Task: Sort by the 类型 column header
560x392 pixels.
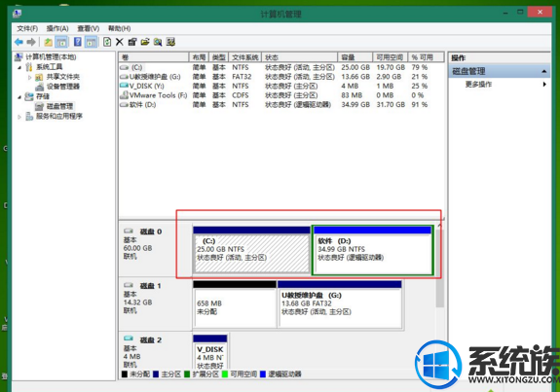Action: pos(219,57)
